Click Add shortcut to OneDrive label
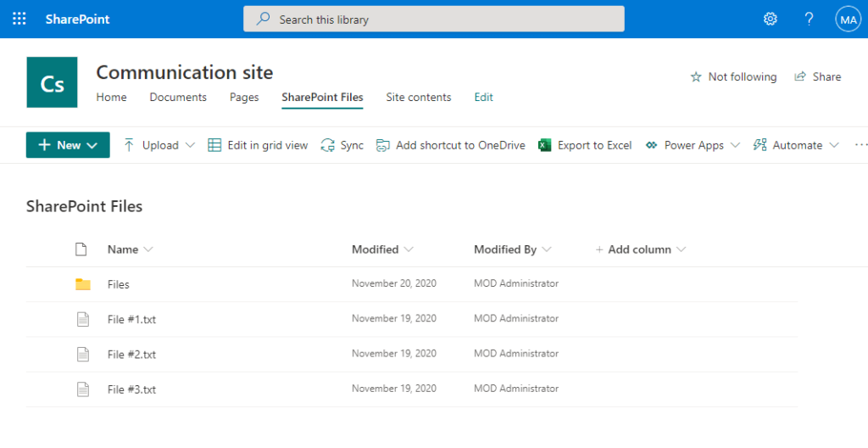The image size is (868, 448). pos(460,145)
